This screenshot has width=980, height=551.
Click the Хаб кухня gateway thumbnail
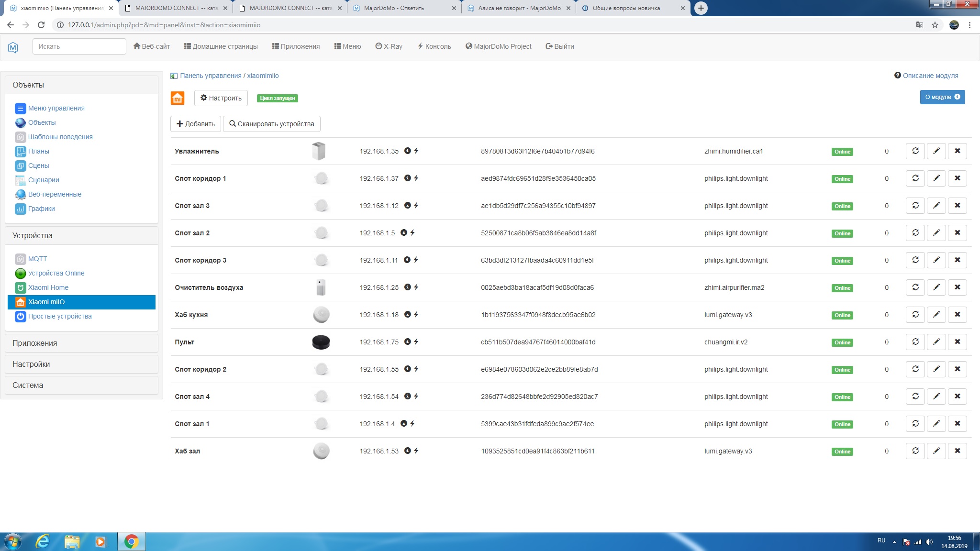point(321,315)
